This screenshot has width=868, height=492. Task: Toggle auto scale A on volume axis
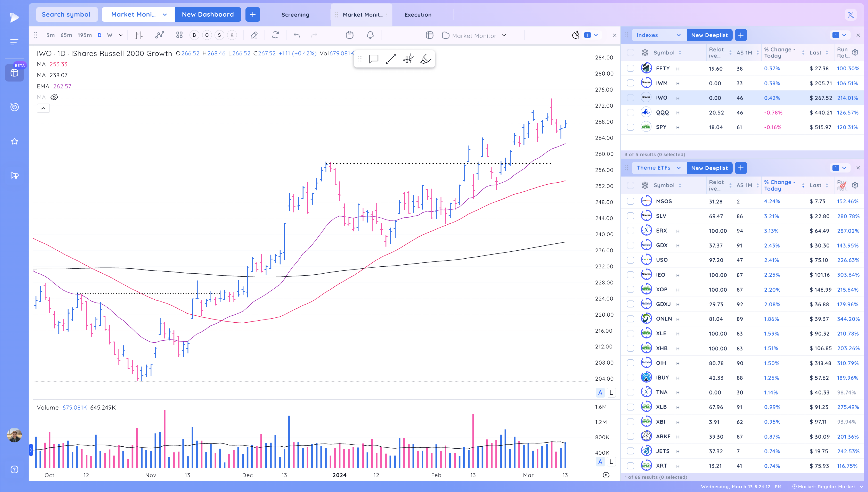tap(600, 462)
